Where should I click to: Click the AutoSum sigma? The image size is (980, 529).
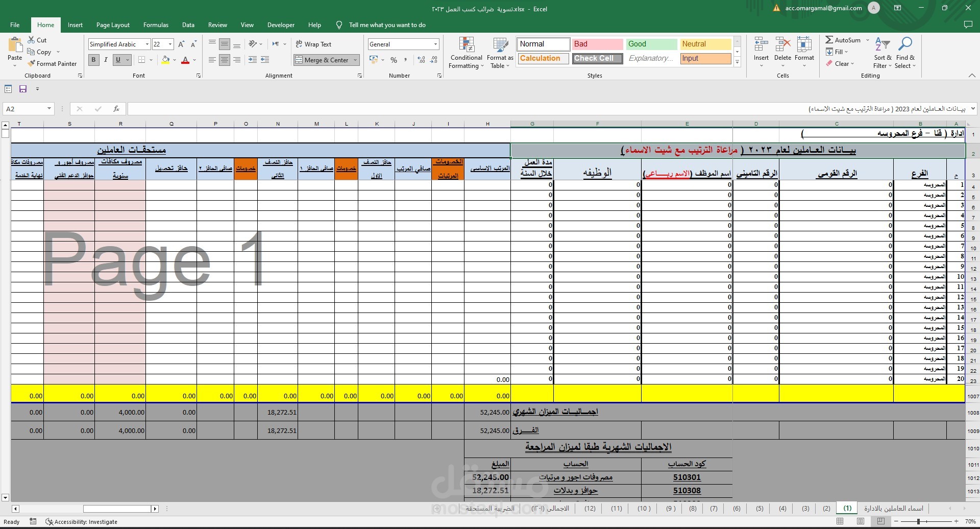coord(829,40)
